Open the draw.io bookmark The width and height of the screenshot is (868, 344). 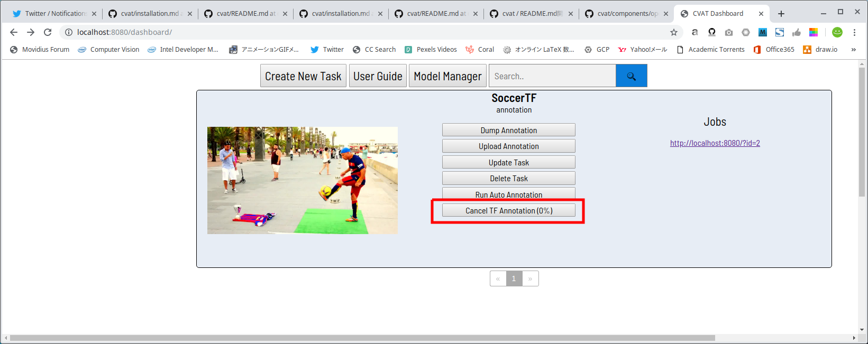click(820, 50)
